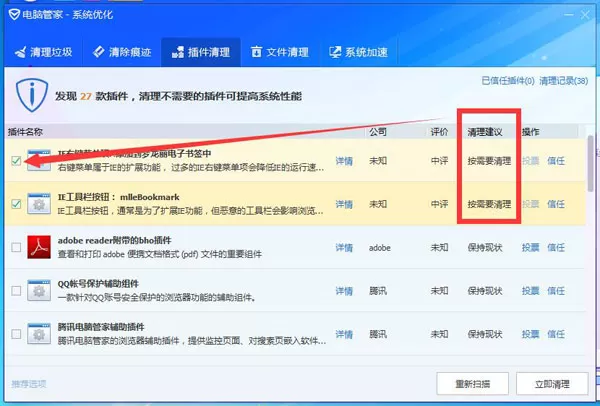Click 投票 for QQ帐号保护辅助组件
The image size is (600, 406).
click(530, 291)
